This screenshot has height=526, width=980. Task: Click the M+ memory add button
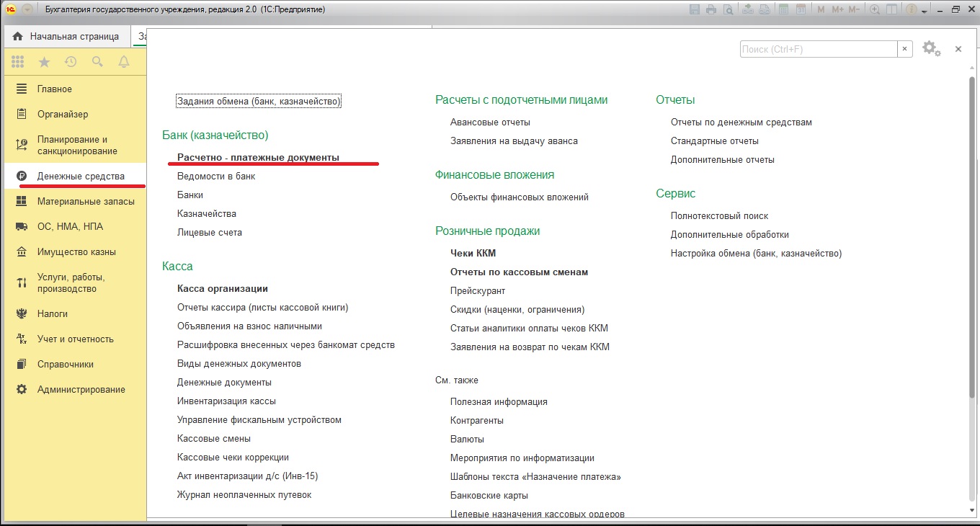[x=837, y=10]
